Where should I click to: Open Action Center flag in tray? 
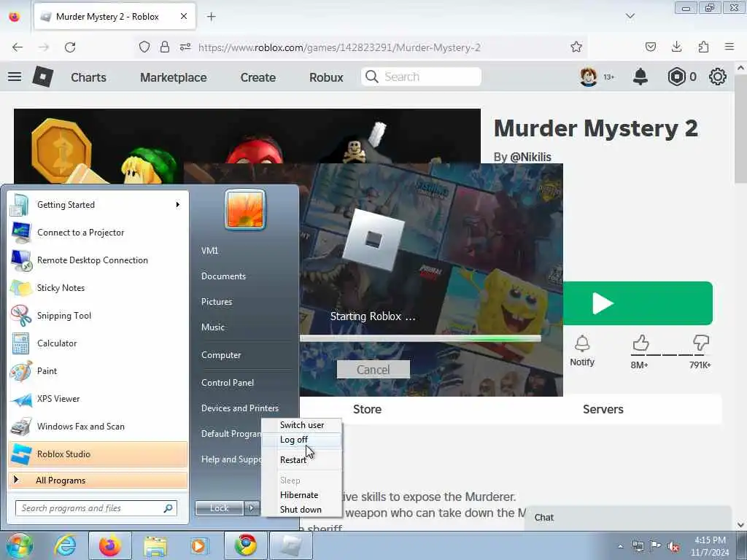click(656, 546)
